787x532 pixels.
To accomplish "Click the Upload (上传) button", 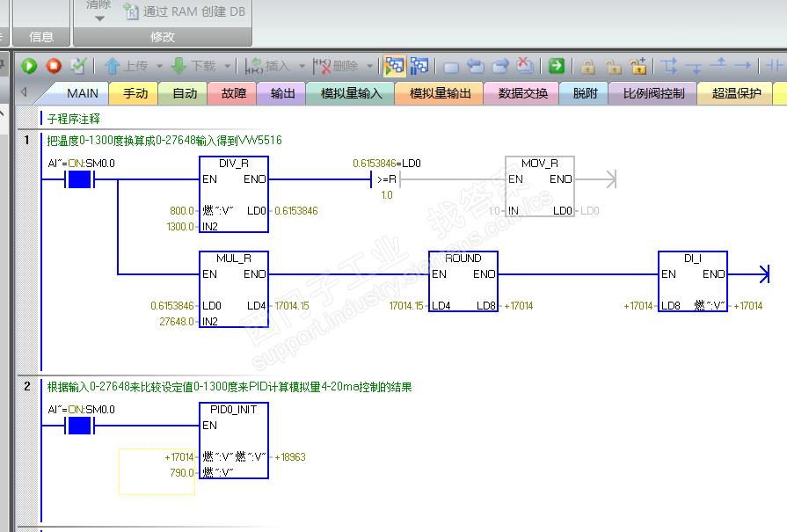I will 127,66.
